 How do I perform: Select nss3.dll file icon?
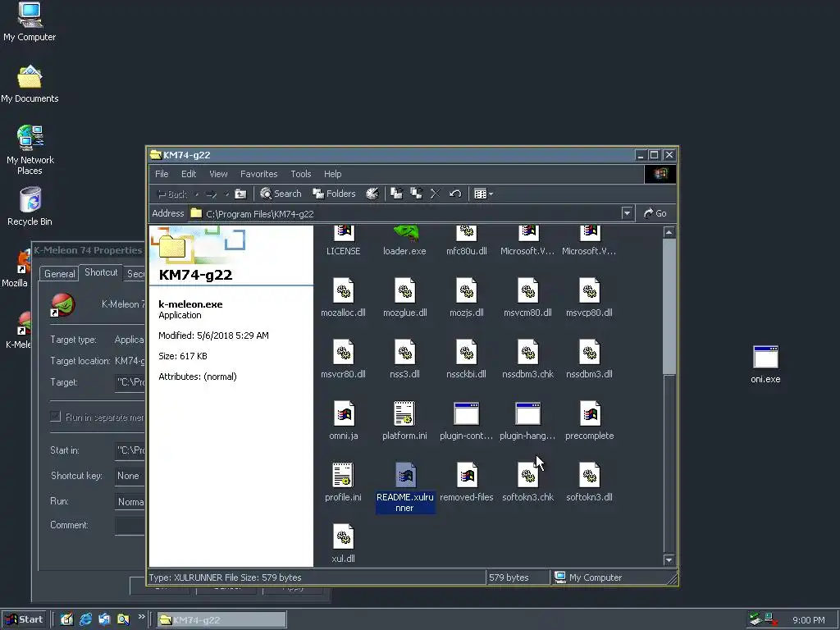[405, 353]
